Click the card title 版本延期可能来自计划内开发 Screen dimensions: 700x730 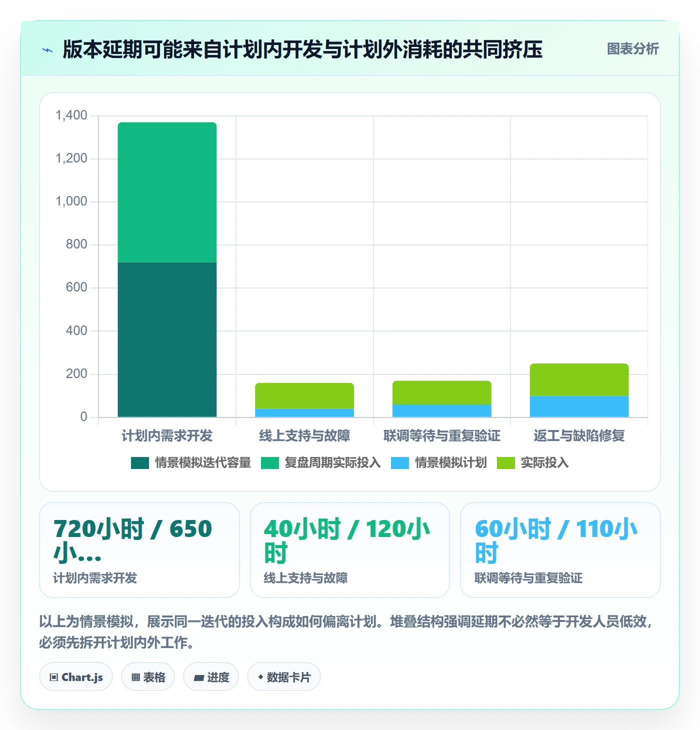[x=302, y=49]
